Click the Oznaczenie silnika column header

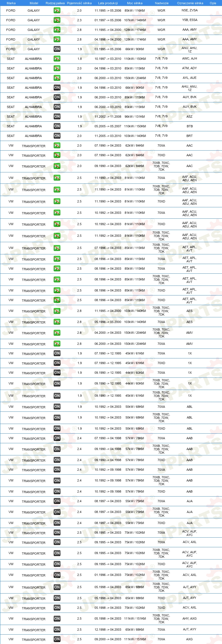[x=190, y=3]
